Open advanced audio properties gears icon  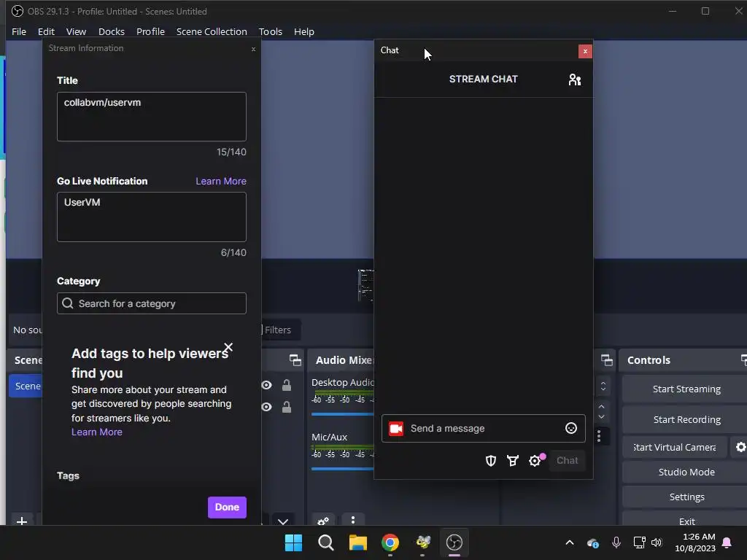[323, 521]
